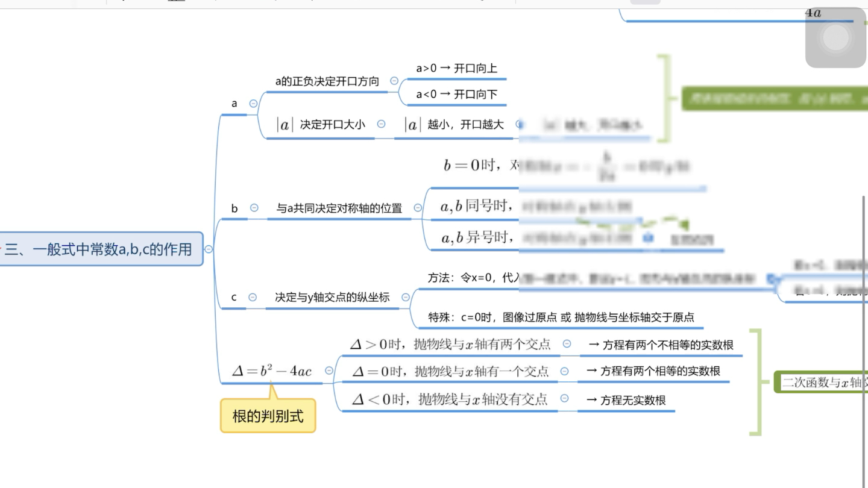The image size is (868, 488).
Task: Collapse the branch next to node b
Action: 254,208
